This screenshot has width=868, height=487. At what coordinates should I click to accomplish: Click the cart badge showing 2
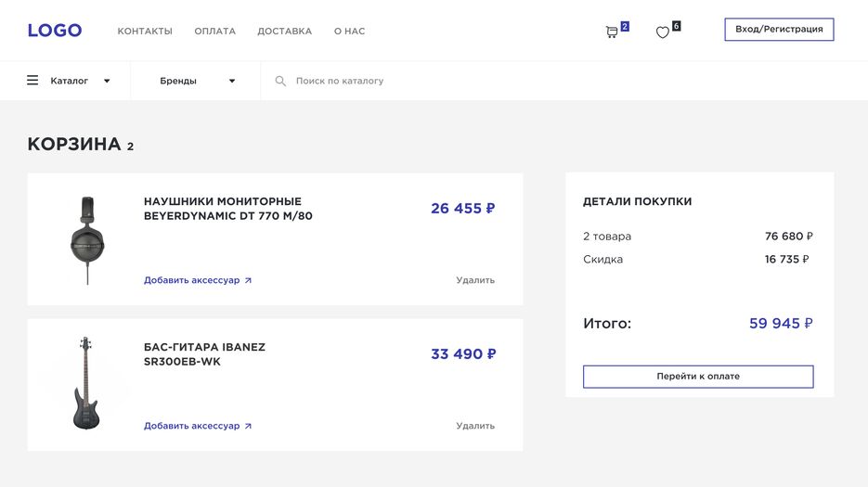pyautogui.click(x=625, y=26)
